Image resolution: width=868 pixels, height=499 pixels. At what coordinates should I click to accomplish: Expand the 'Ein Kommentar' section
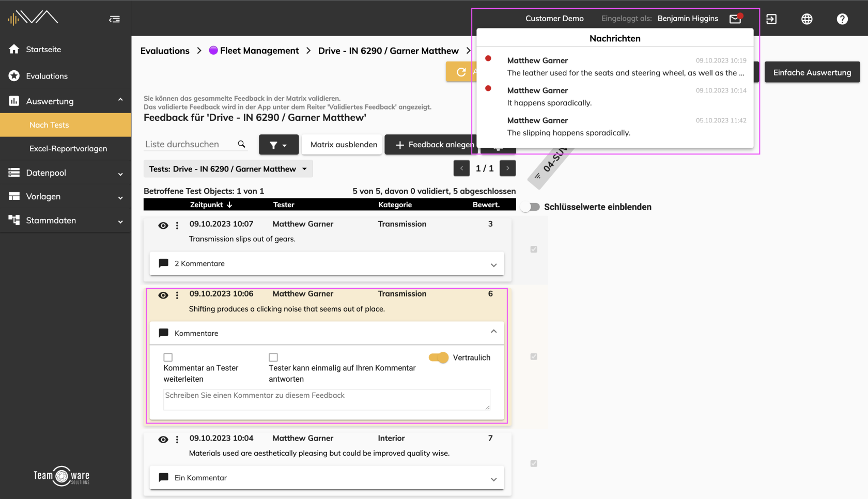click(x=327, y=478)
